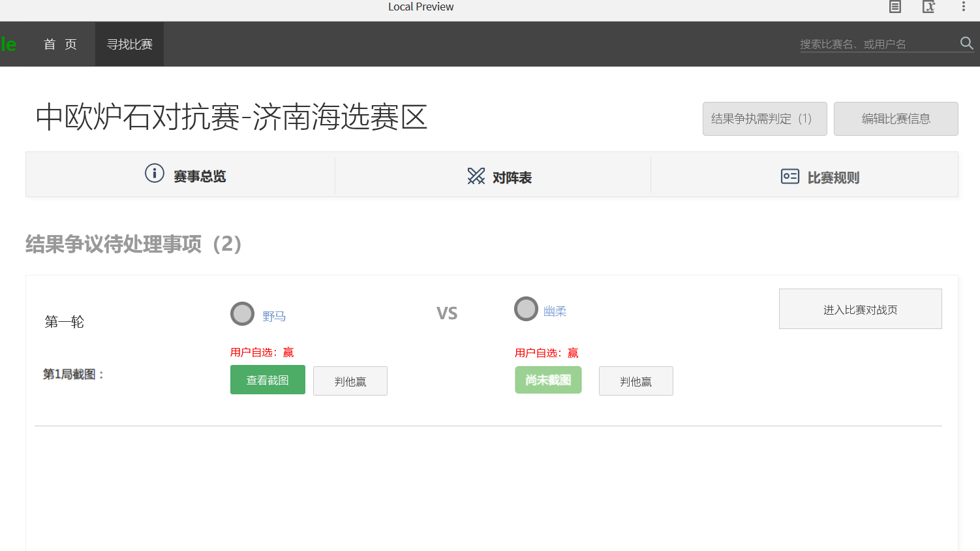Screen dimensions: 980x551
Task: Switch to the 对阵表 tab
Action: point(493,175)
